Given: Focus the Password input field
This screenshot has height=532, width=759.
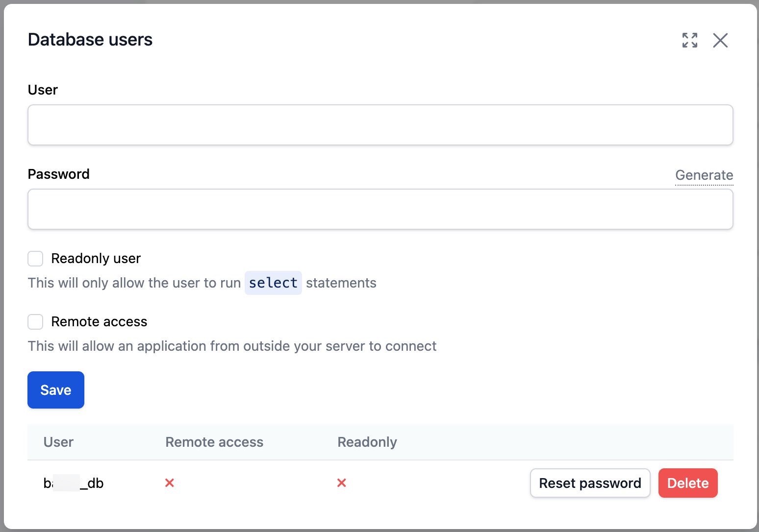Looking at the screenshot, I should coord(380,209).
